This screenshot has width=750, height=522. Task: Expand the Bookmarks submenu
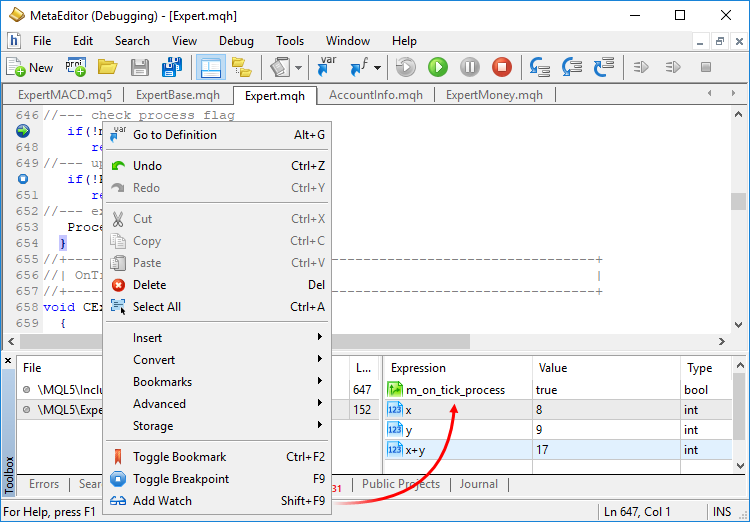point(218,382)
